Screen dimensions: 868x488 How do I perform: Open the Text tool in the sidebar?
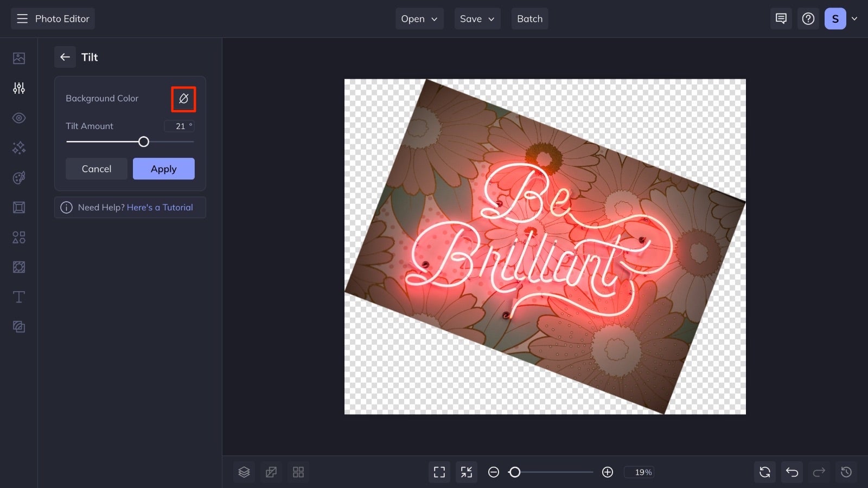[18, 297]
